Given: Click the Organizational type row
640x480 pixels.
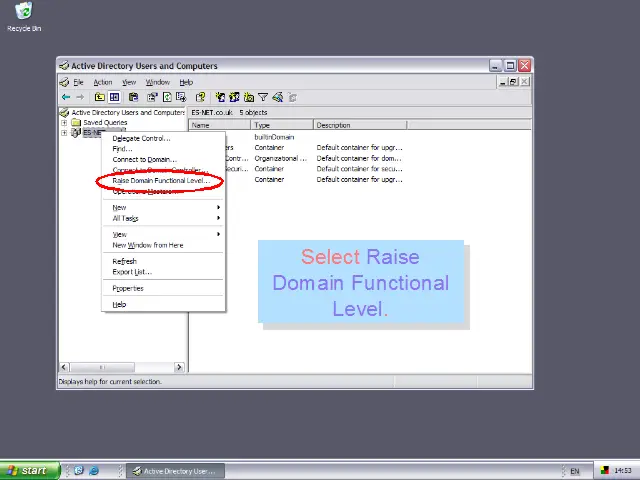Looking at the screenshot, I should [x=281, y=158].
